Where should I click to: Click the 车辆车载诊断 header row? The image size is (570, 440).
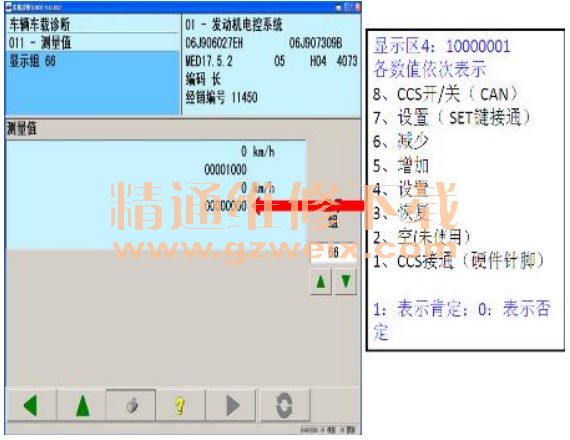pyautogui.click(x=93, y=24)
